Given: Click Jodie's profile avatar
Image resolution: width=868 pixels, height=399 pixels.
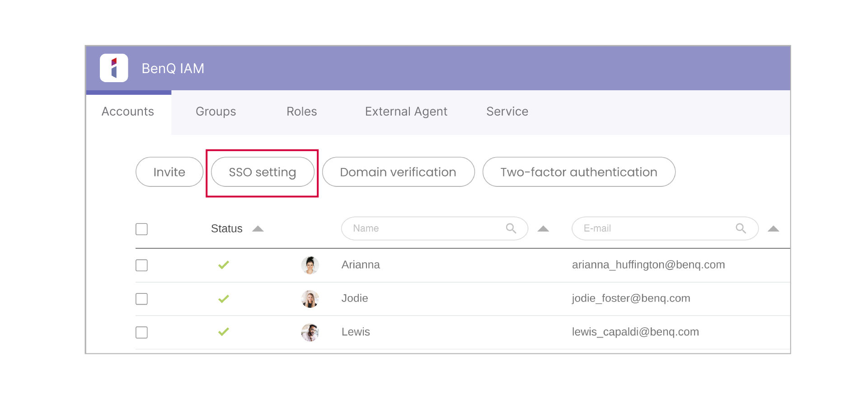Looking at the screenshot, I should click(310, 299).
